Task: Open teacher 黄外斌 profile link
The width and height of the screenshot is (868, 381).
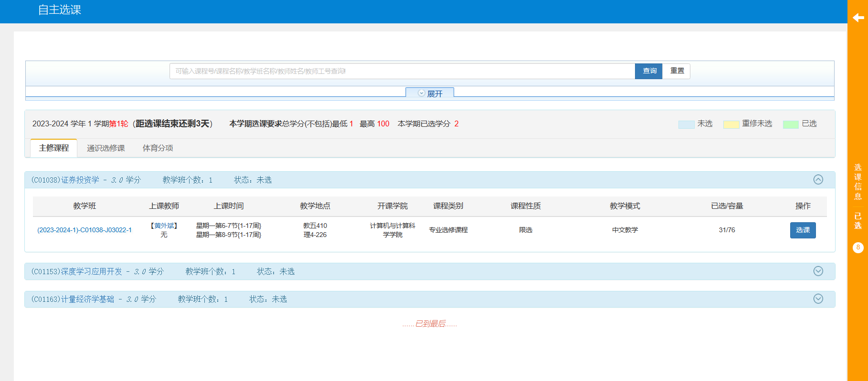Action: tap(164, 226)
